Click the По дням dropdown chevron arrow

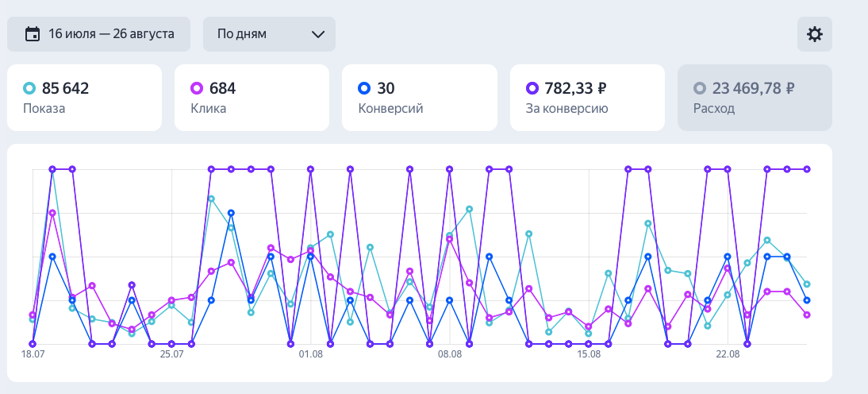click(x=318, y=34)
